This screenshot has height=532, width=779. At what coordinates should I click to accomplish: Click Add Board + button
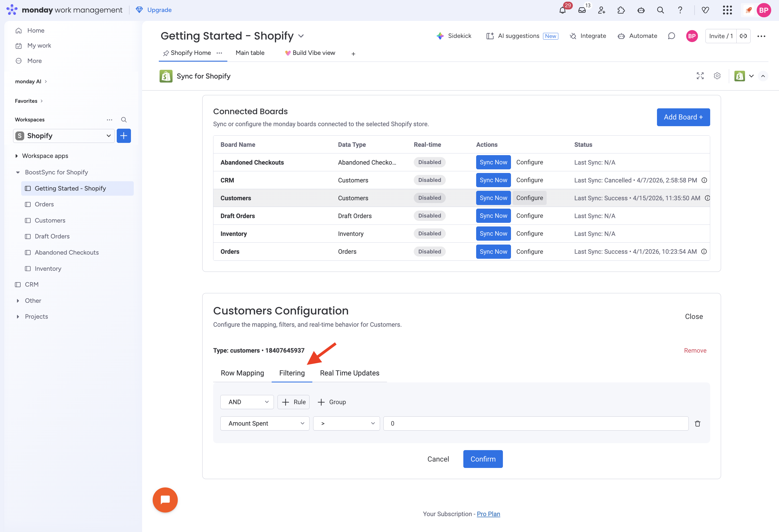(683, 117)
